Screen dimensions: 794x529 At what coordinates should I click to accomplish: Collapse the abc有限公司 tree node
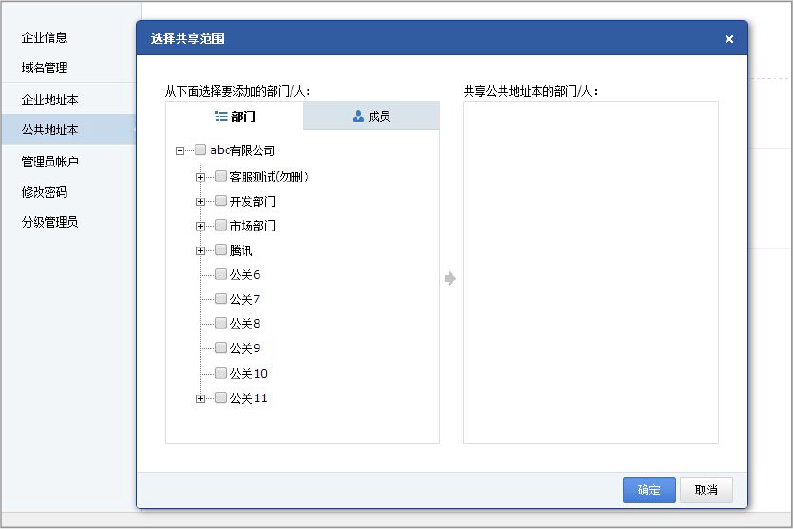[180, 151]
